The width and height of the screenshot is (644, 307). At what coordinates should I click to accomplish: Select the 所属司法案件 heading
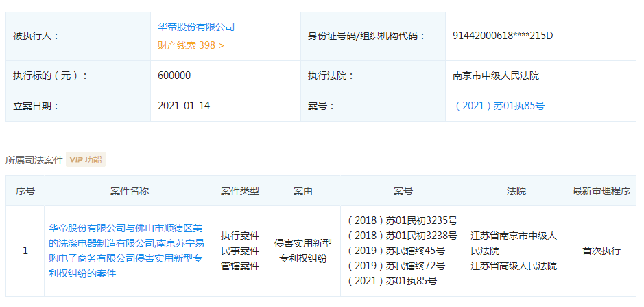click(34, 159)
